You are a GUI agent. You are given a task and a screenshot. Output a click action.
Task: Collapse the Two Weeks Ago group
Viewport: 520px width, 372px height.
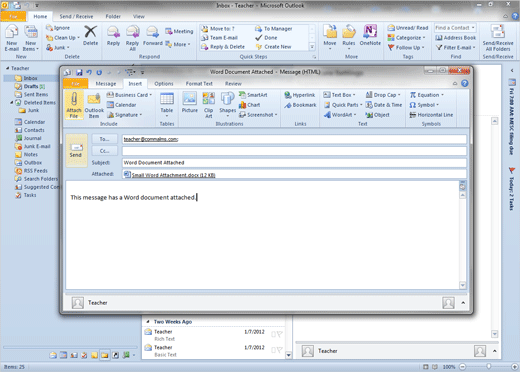tap(148, 322)
